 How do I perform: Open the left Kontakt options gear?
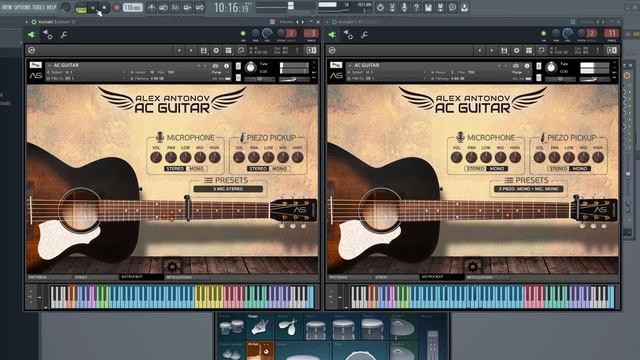coord(216,50)
